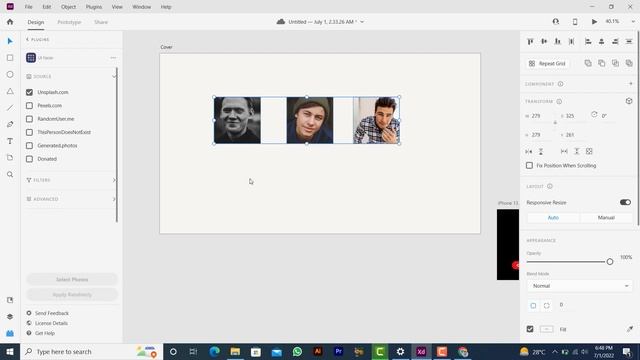
Task: Open the Layers panel icon
Action: tap(10, 317)
